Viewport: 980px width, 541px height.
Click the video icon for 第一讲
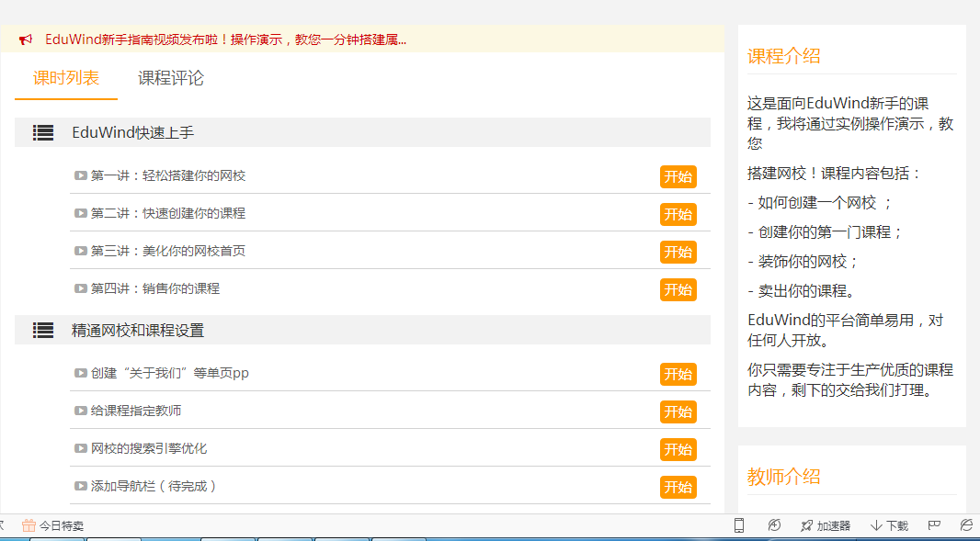(81, 175)
